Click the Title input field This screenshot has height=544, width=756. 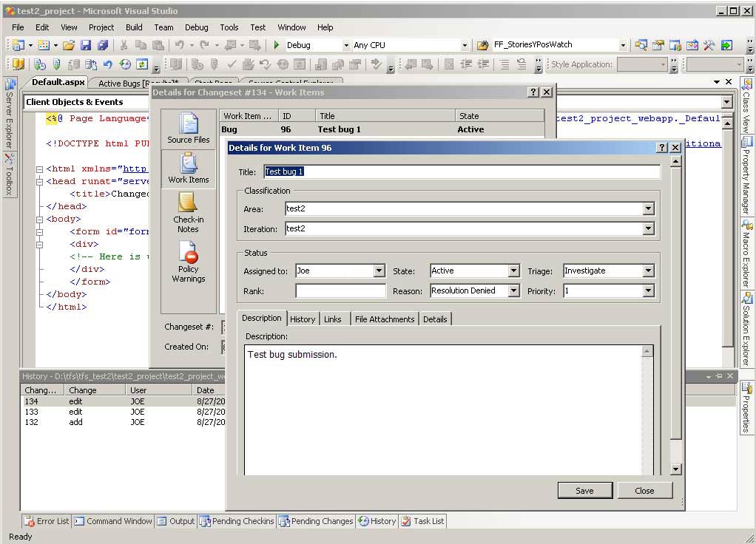coord(462,171)
